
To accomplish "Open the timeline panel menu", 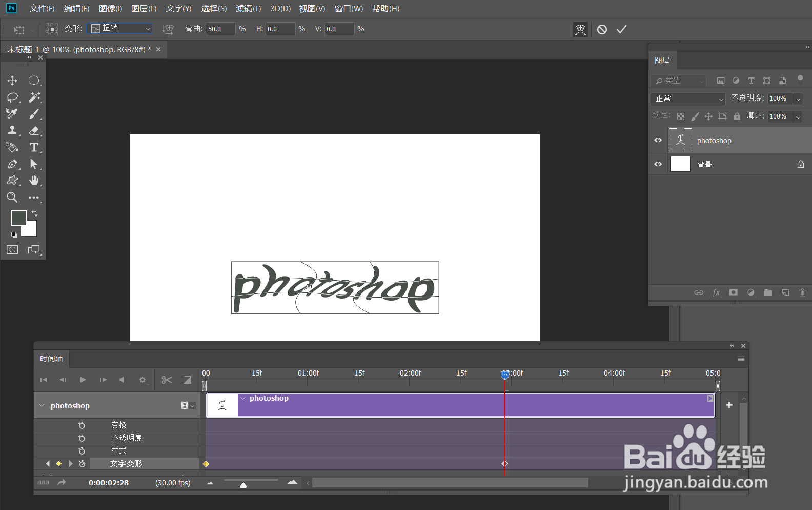I will pos(741,359).
